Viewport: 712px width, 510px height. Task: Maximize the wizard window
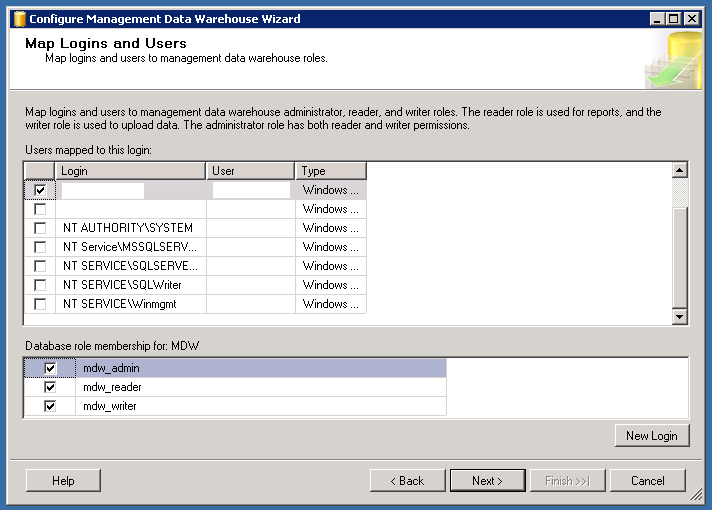pyautogui.click(x=675, y=19)
